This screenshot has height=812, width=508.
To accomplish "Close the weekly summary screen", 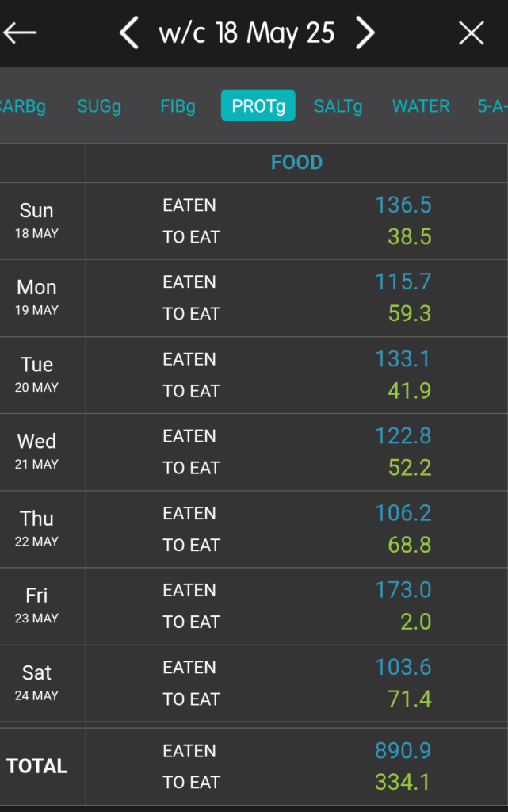I will [x=472, y=33].
